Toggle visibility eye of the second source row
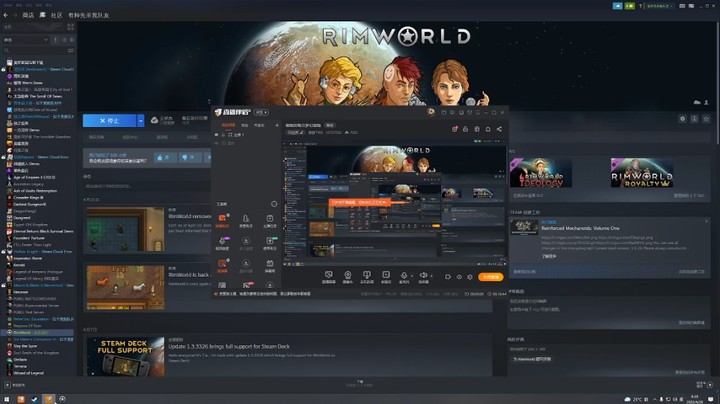 pyautogui.click(x=216, y=143)
